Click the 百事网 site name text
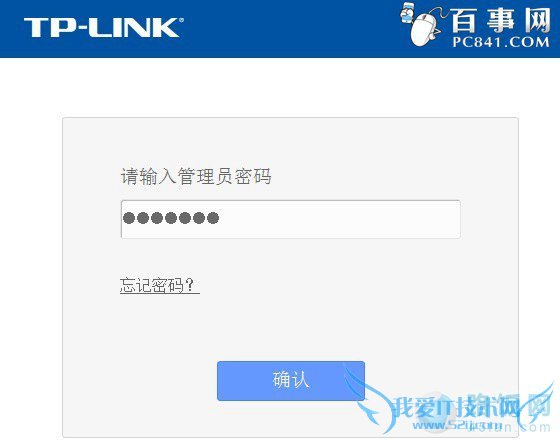Screen dimensions: 560x440 click(x=500, y=21)
